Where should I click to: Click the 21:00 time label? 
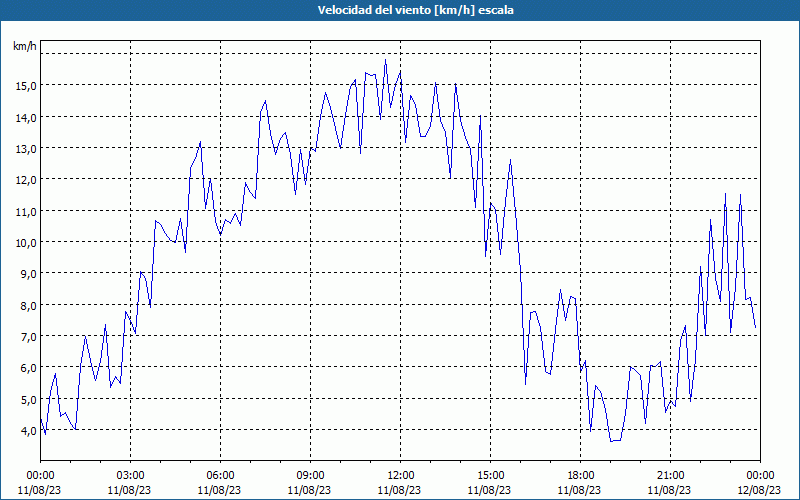(x=670, y=476)
